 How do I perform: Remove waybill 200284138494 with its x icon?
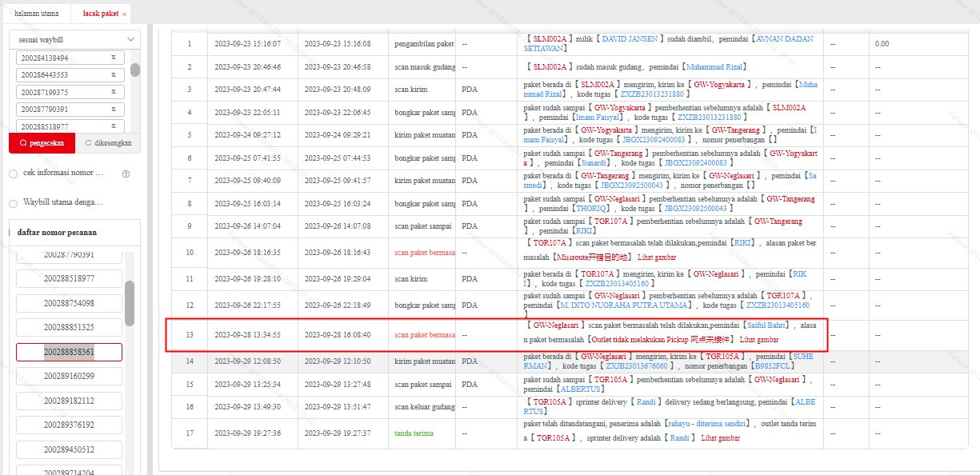[x=113, y=58]
